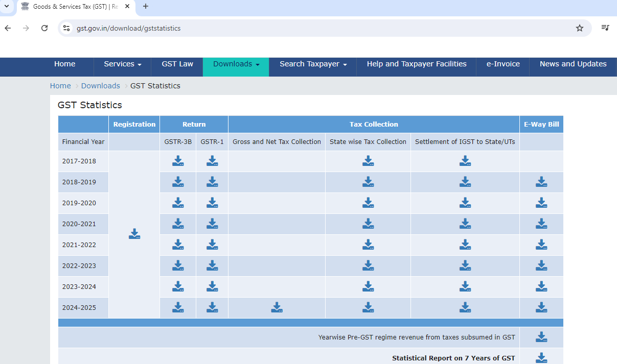Viewport: 617px width, 364px height.
Task: Open a new browser tab
Action: tap(146, 7)
